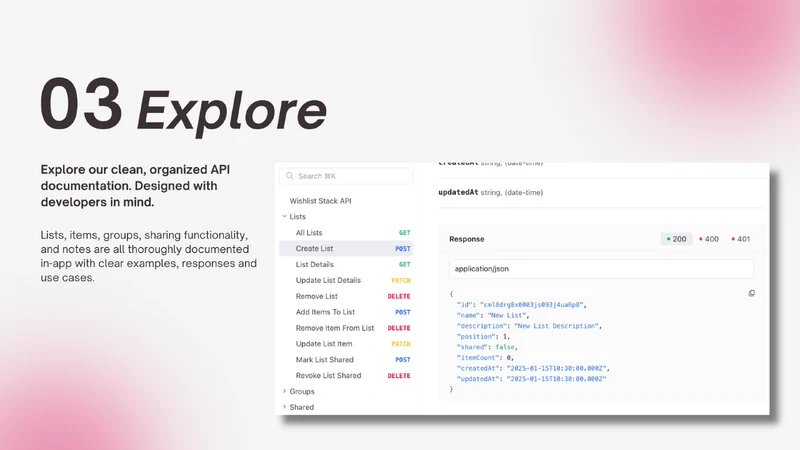Click POST badge beside Mark List Shared
The width and height of the screenshot is (800, 450).
tap(403, 360)
